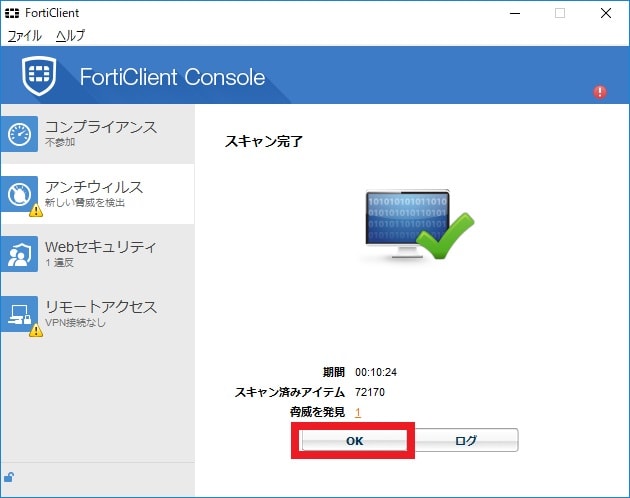
Task: Open the ファイル menu
Action: point(25,36)
